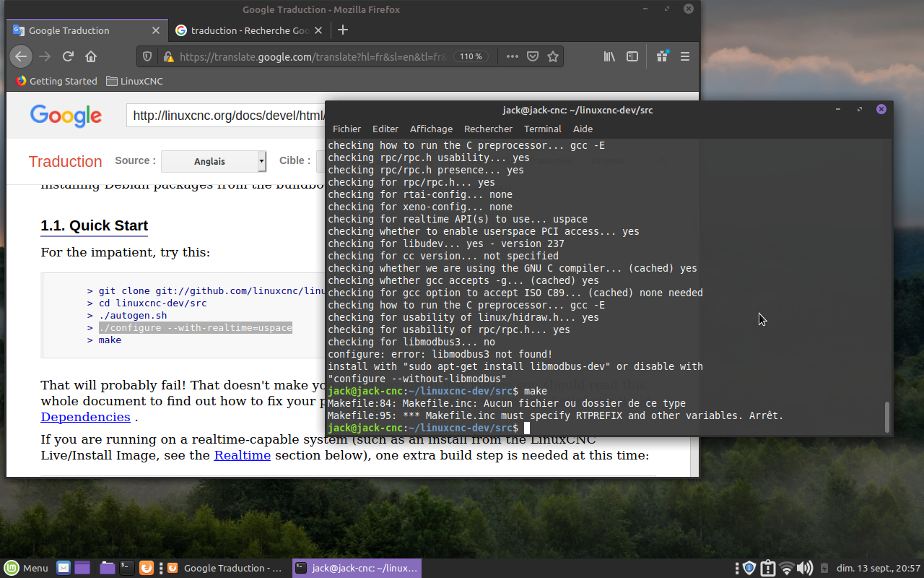
Task: Open the Editer menu in the terminal
Action: pyautogui.click(x=385, y=129)
